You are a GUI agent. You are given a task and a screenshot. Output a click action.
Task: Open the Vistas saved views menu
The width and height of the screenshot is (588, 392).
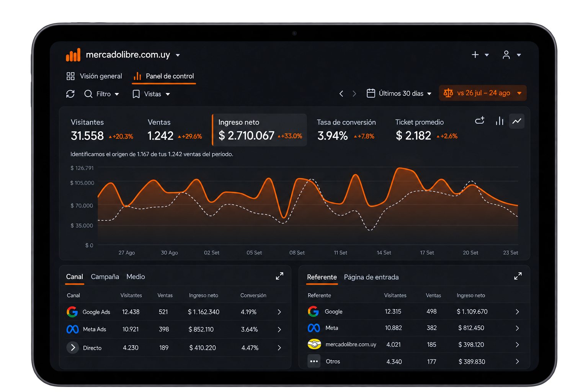(x=151, y=94)
